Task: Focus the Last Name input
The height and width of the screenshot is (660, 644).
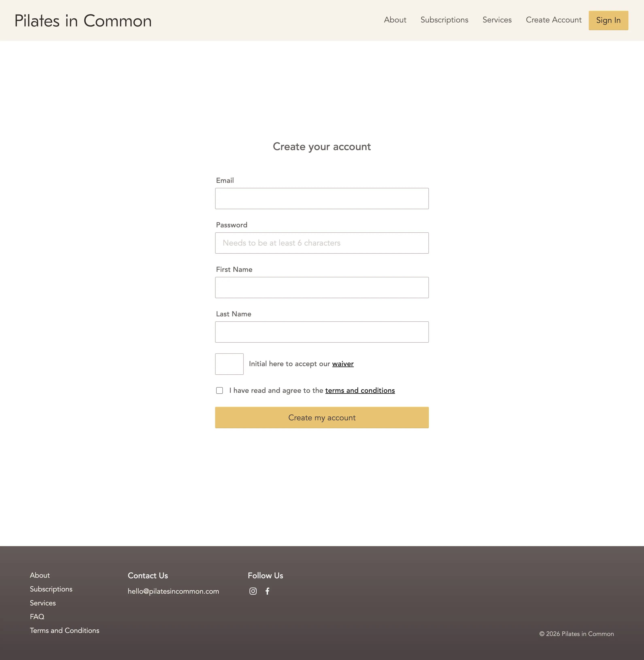Action: [322, 332]
